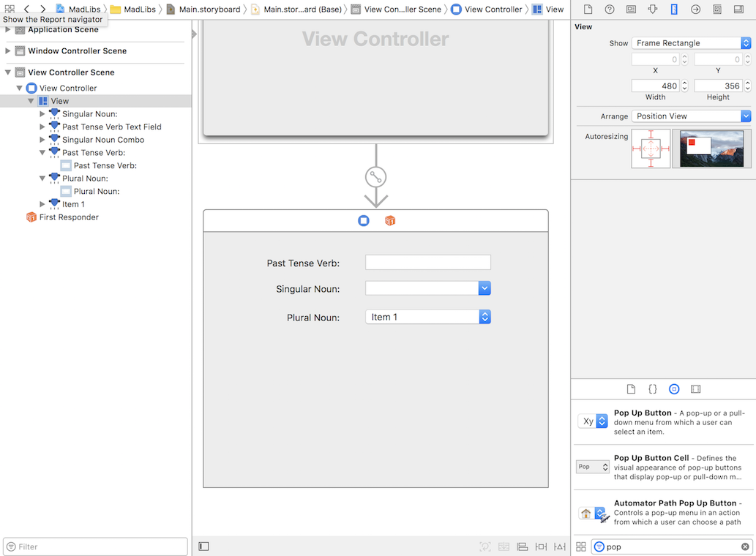The image size is (756, 556).
Task: Collapse the 'Past Tense Verb:' tree item
Action: (42, 152)
